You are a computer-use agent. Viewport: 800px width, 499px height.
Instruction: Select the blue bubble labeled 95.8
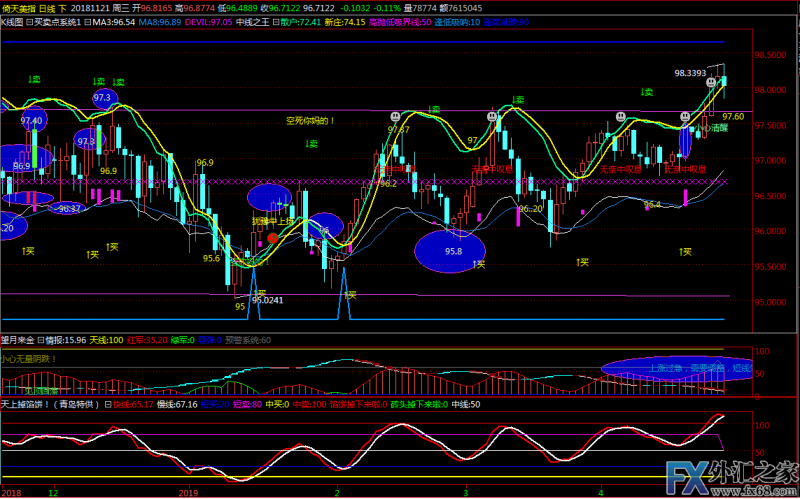449,251
